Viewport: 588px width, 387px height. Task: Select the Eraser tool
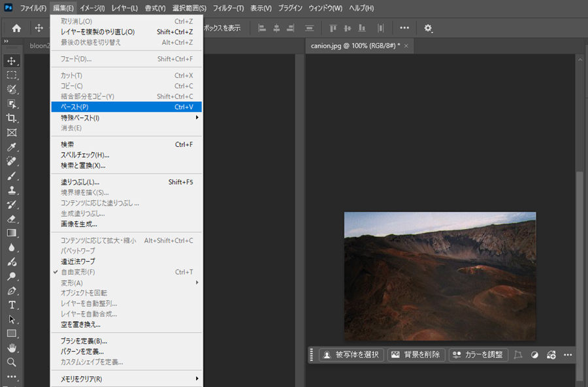[12, 219]
